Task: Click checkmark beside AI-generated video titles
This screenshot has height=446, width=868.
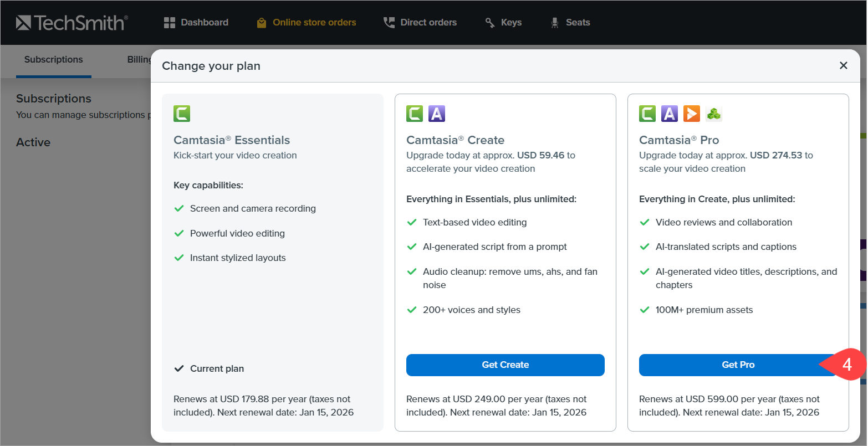Action: tap(645, 271)
